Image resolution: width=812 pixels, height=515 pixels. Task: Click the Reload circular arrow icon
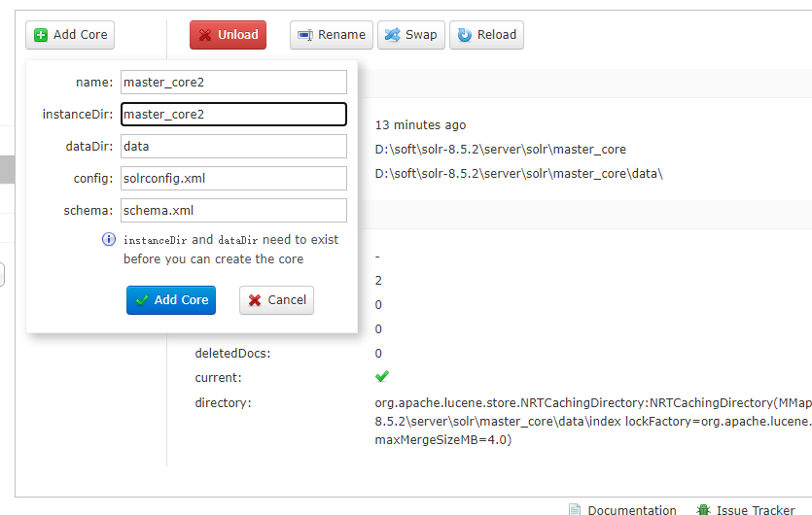[x=465, y=35]
